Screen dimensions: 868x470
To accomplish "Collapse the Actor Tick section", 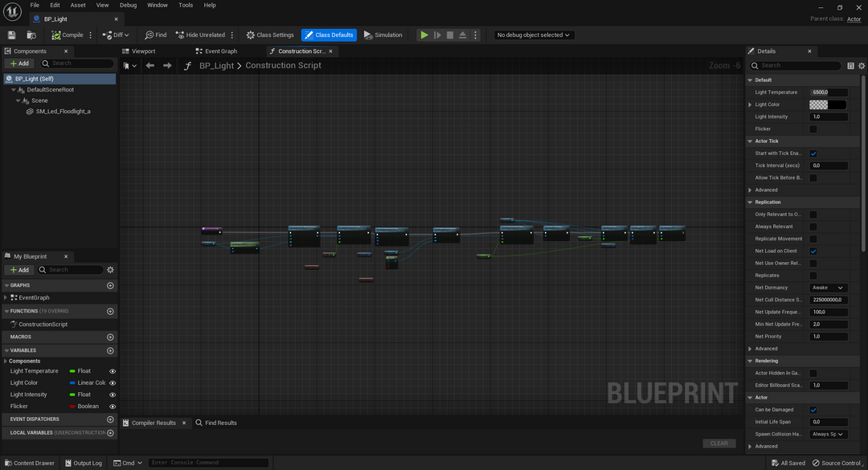I will pyautogui.click(x=750, y=141).
